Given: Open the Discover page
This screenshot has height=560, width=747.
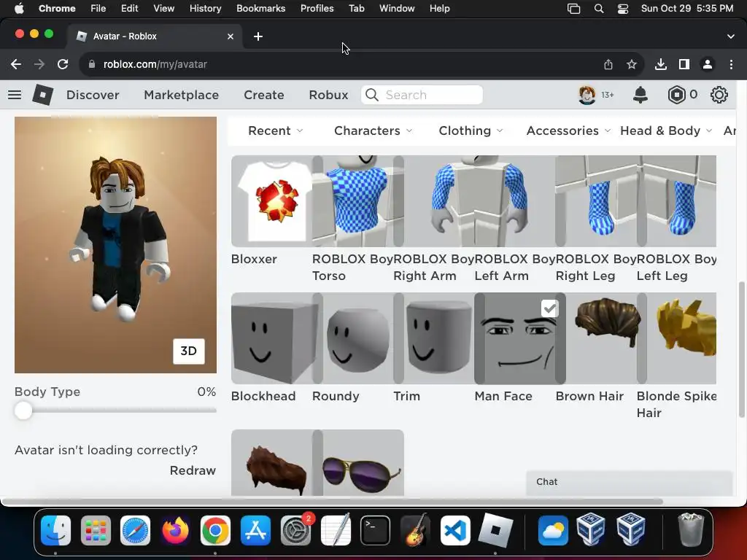Looking at the screenshot, I should 93,95.
